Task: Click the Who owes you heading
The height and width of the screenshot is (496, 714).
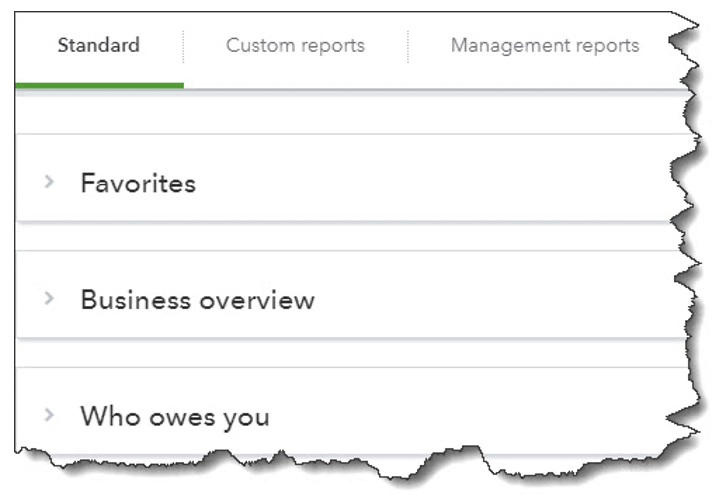Action: pyautogui.click(x=175, y=416)
